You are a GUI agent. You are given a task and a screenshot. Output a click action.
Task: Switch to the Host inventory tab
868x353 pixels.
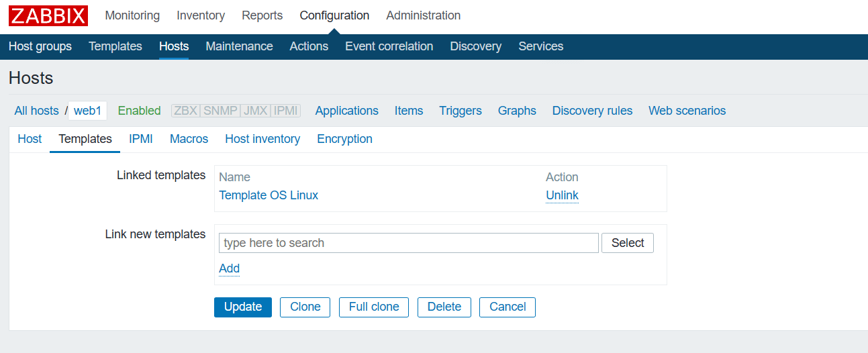pyautogui.click(x=262, y=139)
